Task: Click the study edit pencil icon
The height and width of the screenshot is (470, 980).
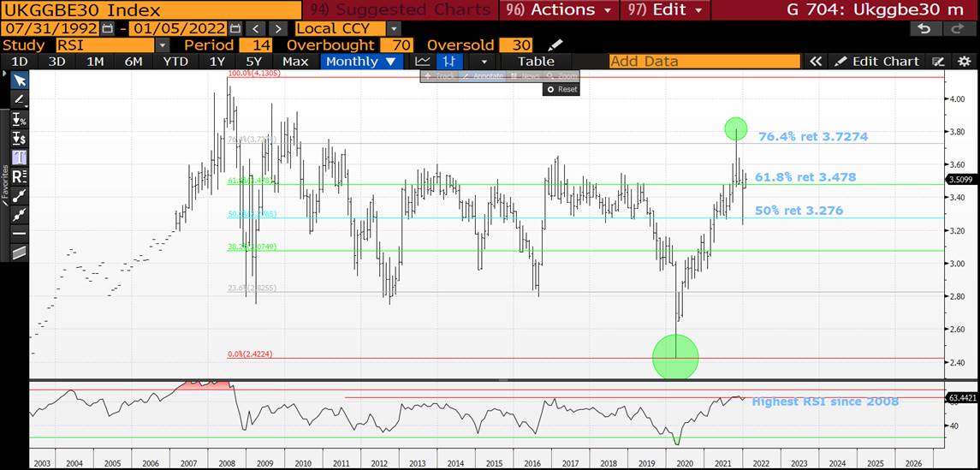Action: (555, 45)
